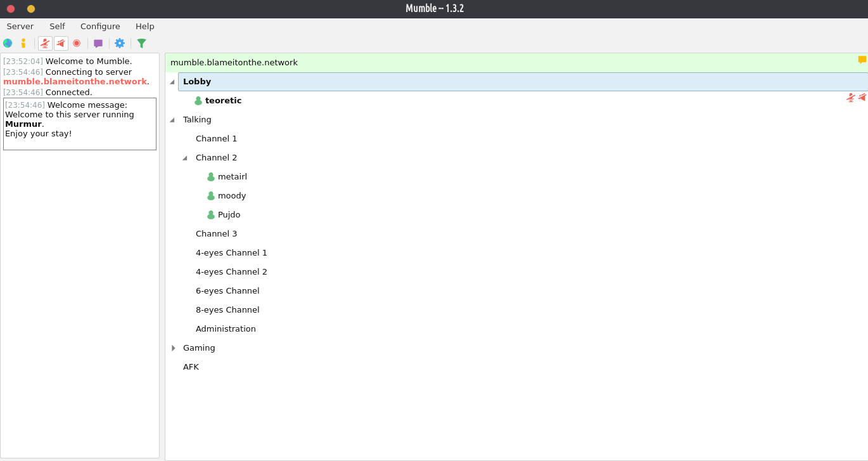Image resolution: width=868 pixels, height=461 pixels.
Task: Click the user avatar icon beside Pujdo
Action: (x=211, y=215)
